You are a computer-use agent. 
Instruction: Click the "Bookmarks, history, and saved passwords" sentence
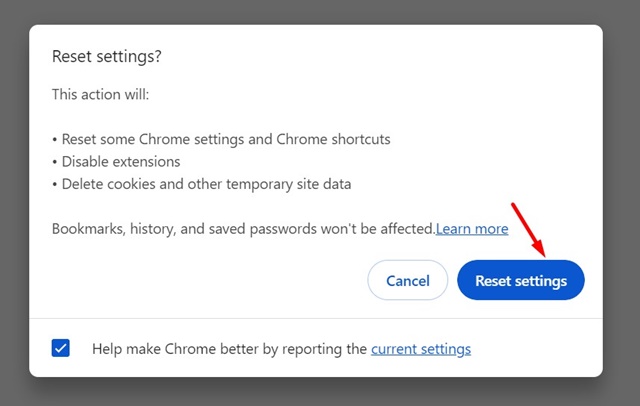[240, 229]
